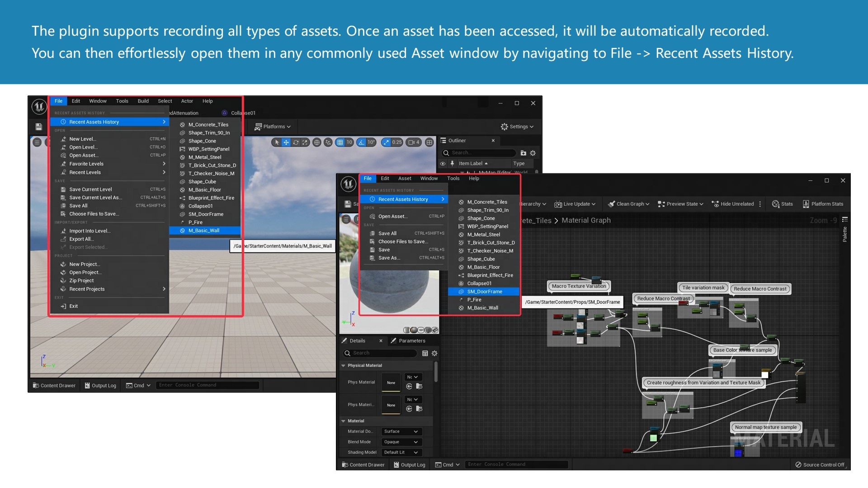Image resolution: width=868 pixels, height=488 pixels.
Task: Select the Camera/Viewport icon in toolbar
Action: pyautogui.click(x=413, y=142)
